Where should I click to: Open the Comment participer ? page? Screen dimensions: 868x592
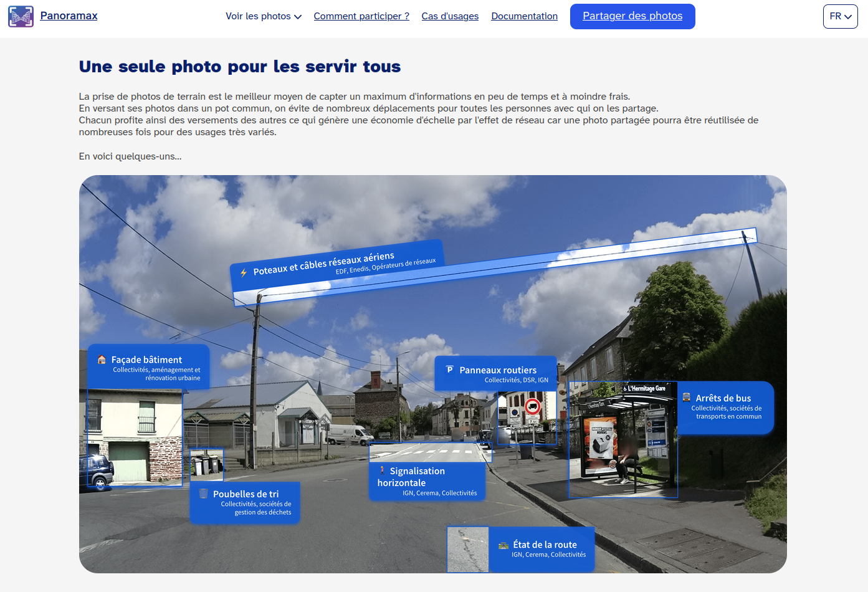tap(361, 16)
